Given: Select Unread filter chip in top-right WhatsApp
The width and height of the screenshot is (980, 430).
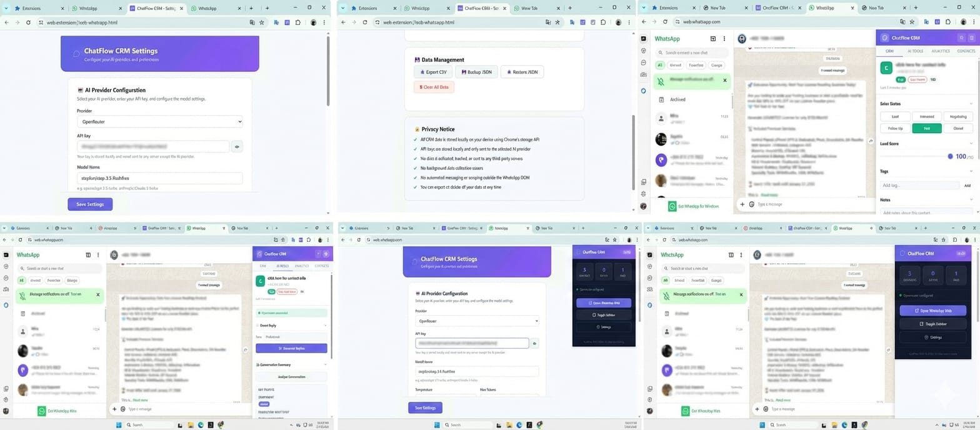Looking at the screenshot, I should 675,65.
